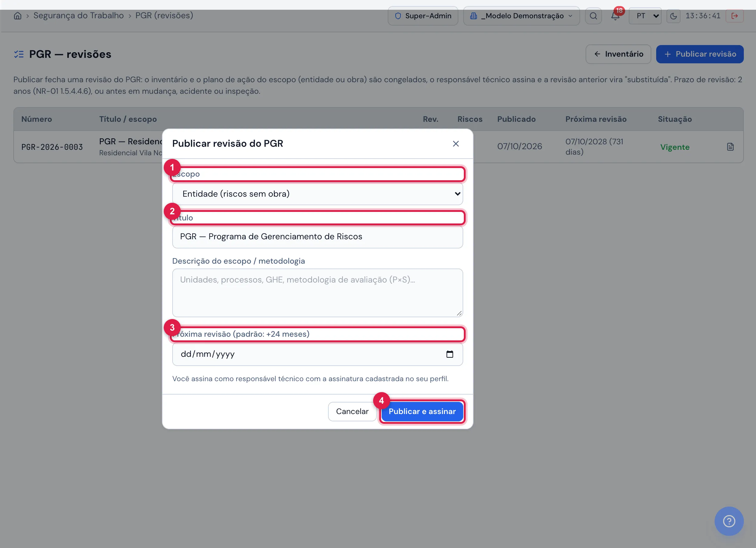The width and height of the screenshot is (756, 548).
Task: Open the Escopo dropdown
Action: (317, 194)
